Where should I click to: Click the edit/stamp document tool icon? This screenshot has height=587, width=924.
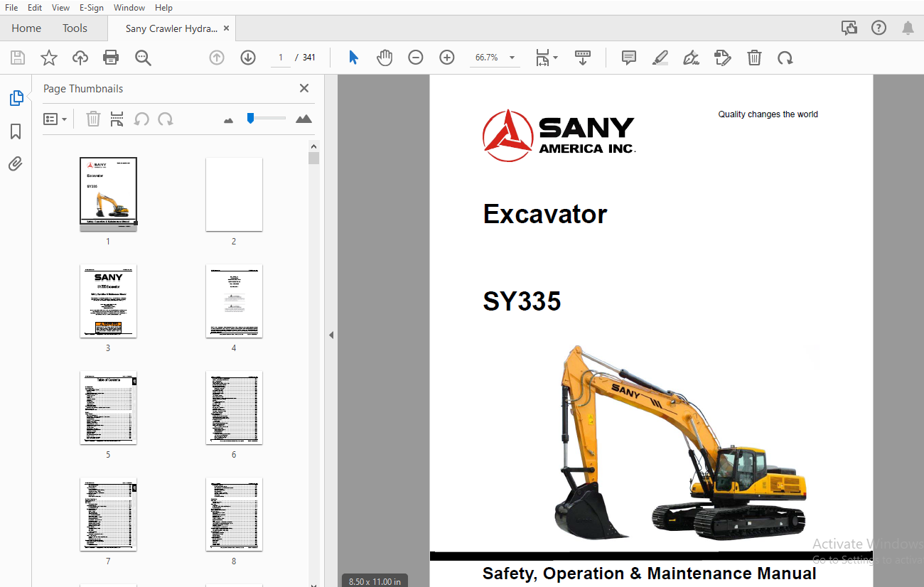point(722,58)
